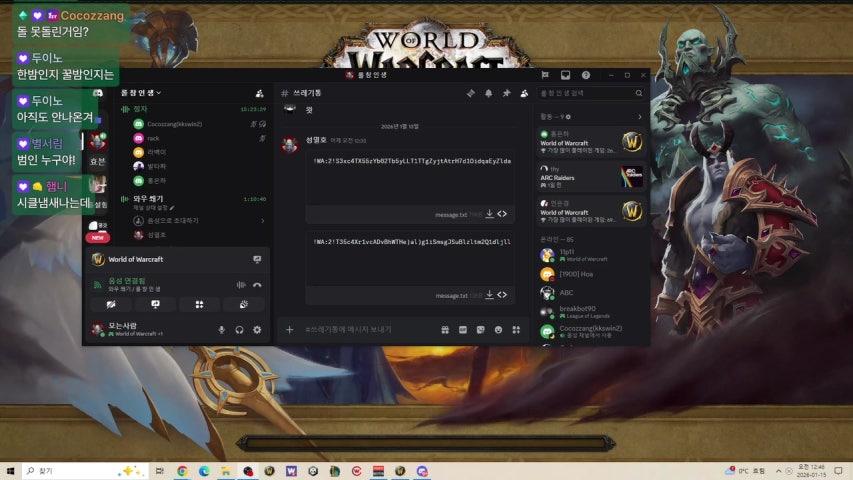The width and height of the screenshot is (853, 480).
Task: Open user settings gear
Action: [257, 330]
